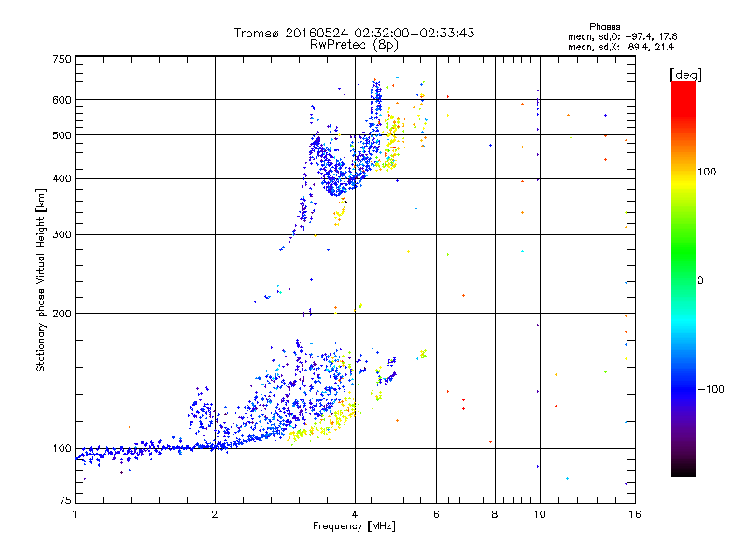Click the y-axis '75' label
Image resolution: width=747 pixels, height=560 pixels.
pyautogui.click(x=65, y=500)
